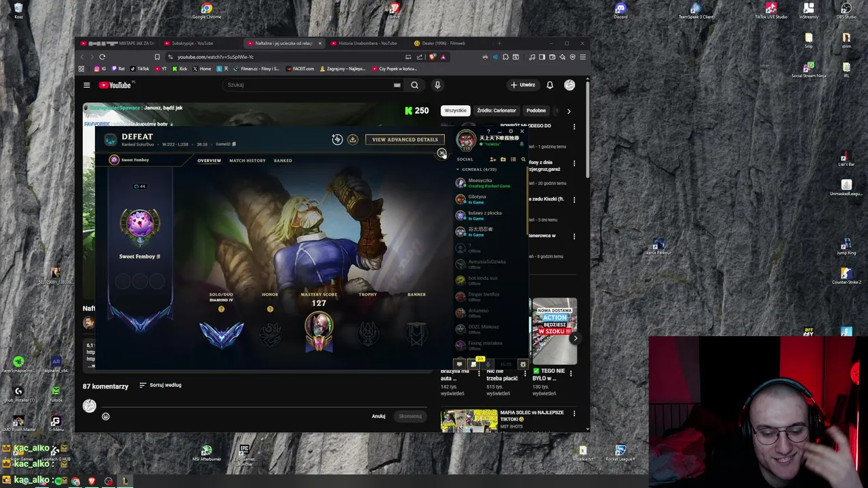This screenshot has height=488, width=868.
Task: Open the three-dot menu of the POWRÓT MŁODEGO video
Action: pyautogui.click(x=574, y=127)
